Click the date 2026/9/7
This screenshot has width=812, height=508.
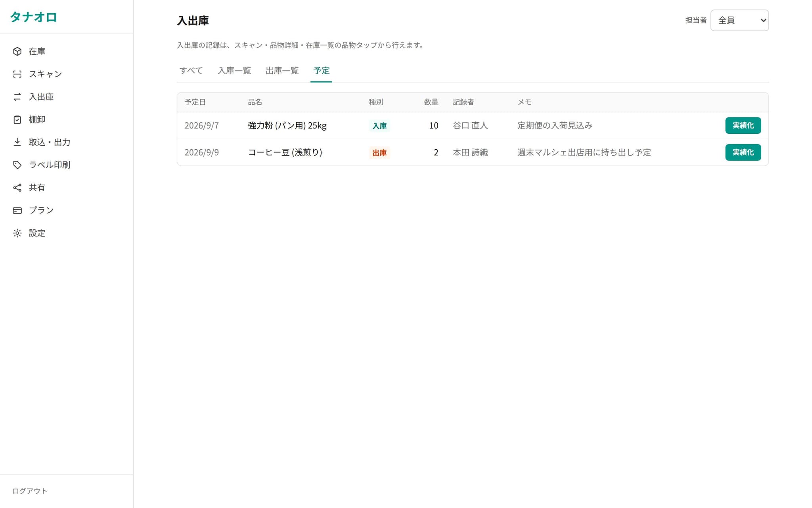(x=201, y=125)
